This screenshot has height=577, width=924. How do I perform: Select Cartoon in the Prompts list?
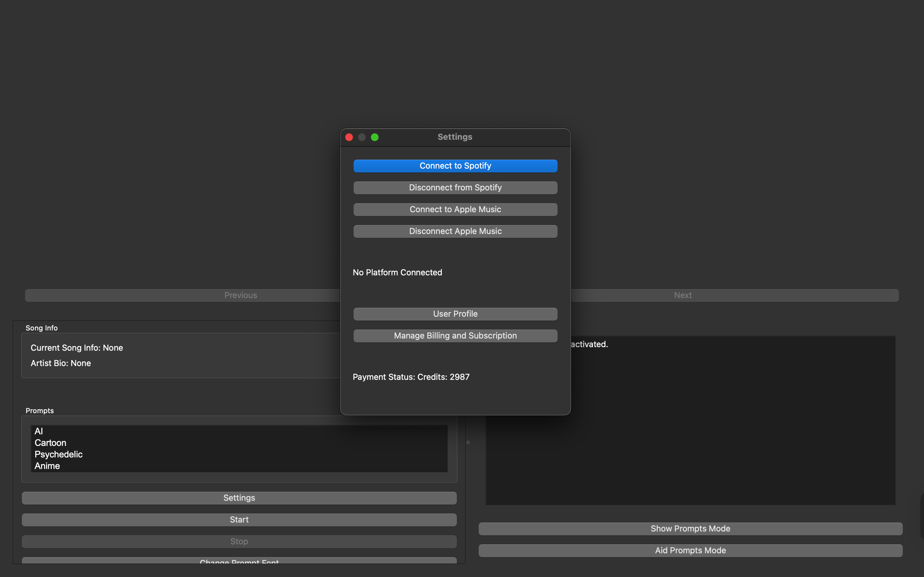point(50,443)
